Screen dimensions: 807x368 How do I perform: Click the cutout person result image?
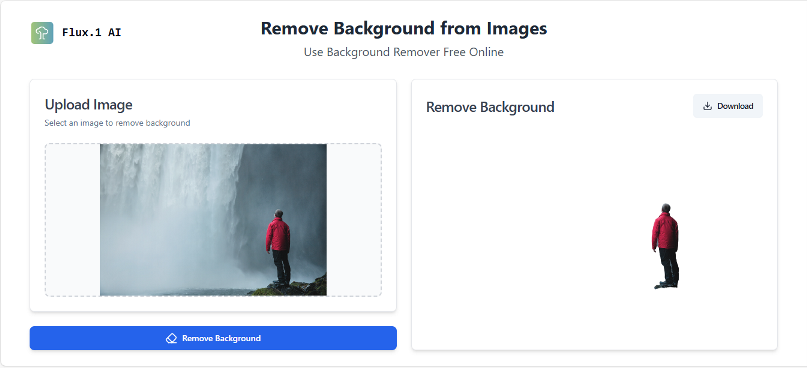665,246
